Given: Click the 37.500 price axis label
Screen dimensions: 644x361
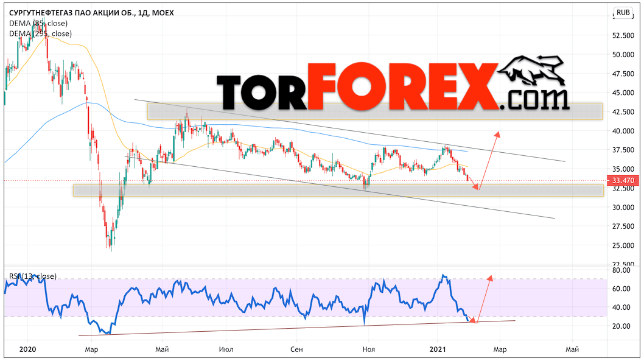Looking at the screenshot, I should [x=623, y=150].
